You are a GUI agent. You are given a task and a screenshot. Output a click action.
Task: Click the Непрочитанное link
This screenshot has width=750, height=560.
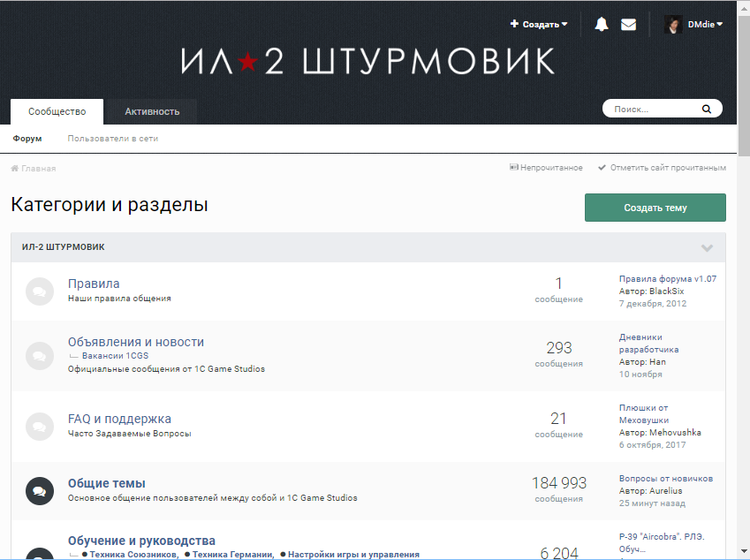(546, 168)
